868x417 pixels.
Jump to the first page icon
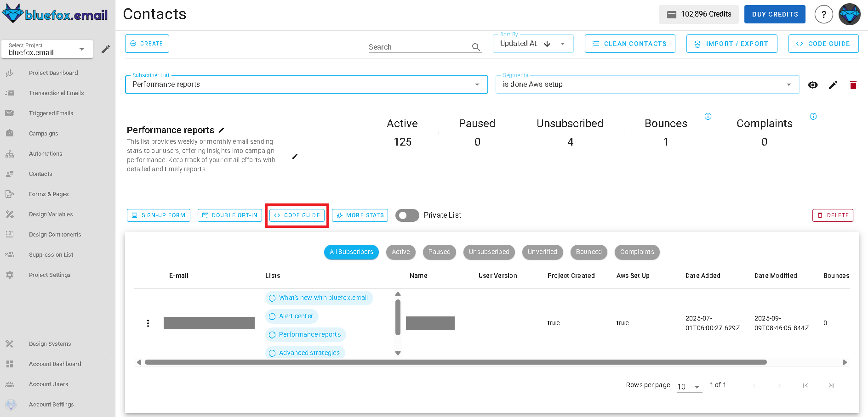pyautogui.click(x=805, y=385)
